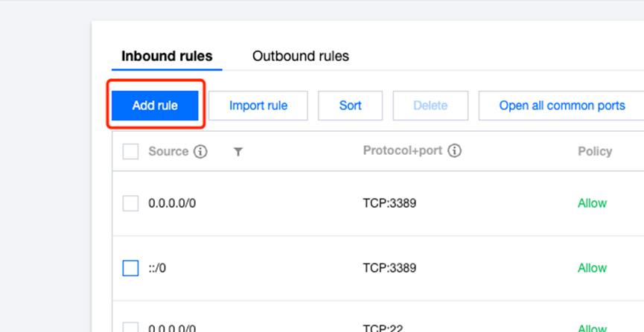Click the Add rule button
The width and height of the screenshot is (644, 332).
coord(156,106)
